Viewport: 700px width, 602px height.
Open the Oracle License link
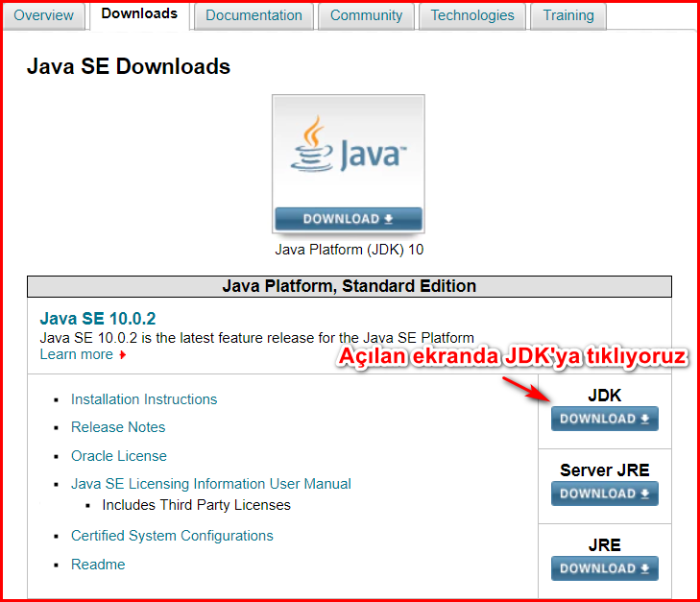coord(119,456)
